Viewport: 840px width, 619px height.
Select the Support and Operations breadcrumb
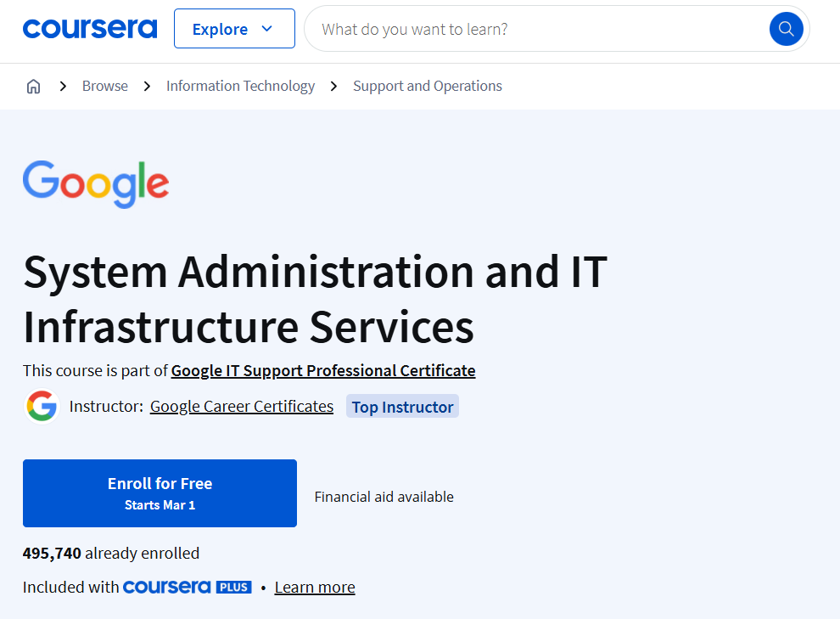[427, 86]
